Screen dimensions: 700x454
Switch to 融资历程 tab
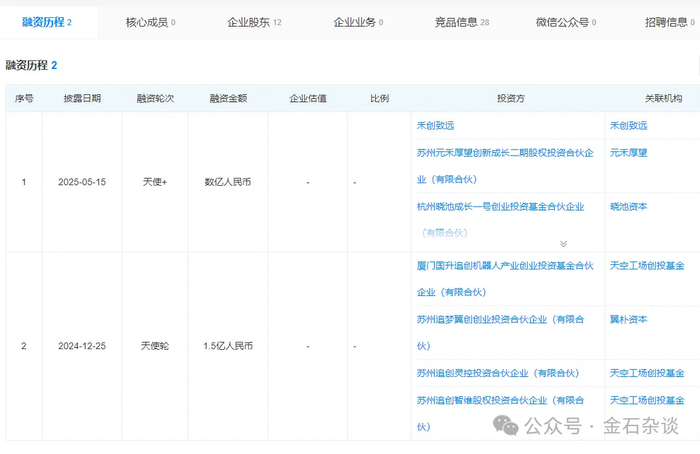coord(46,22)
